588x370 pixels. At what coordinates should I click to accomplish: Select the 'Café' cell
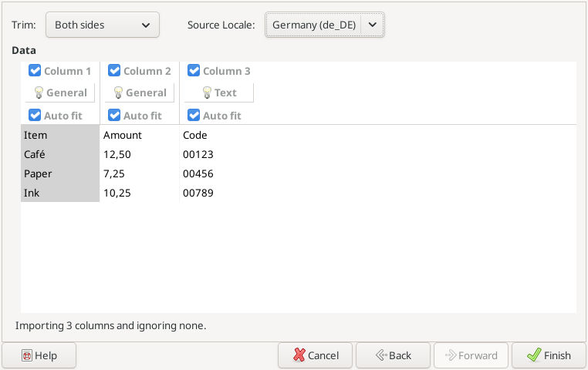60,154
